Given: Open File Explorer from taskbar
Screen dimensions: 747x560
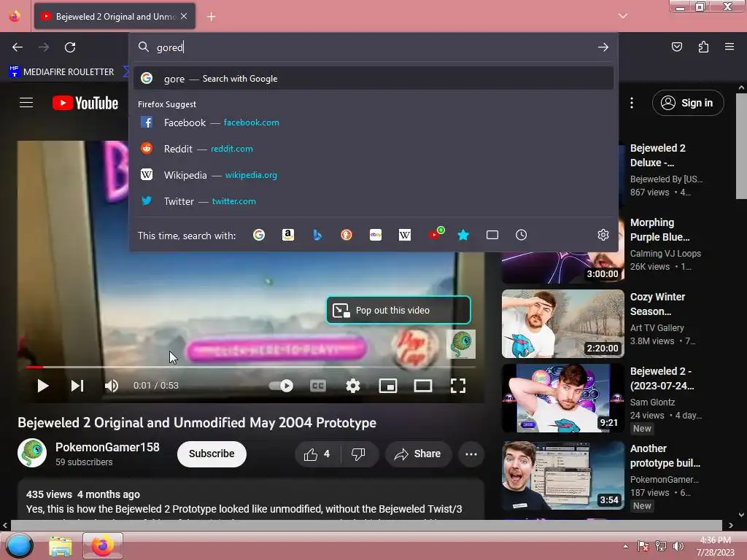Looking at the screenshot, I should 61,545.
